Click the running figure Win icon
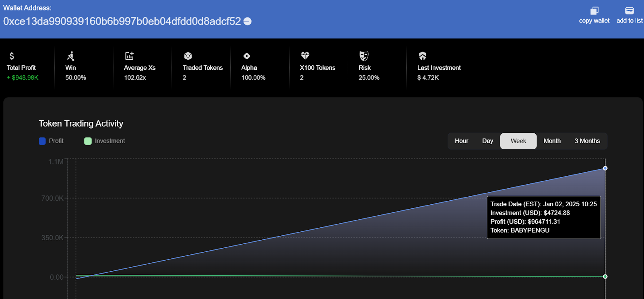 click(x=71, y=56)
